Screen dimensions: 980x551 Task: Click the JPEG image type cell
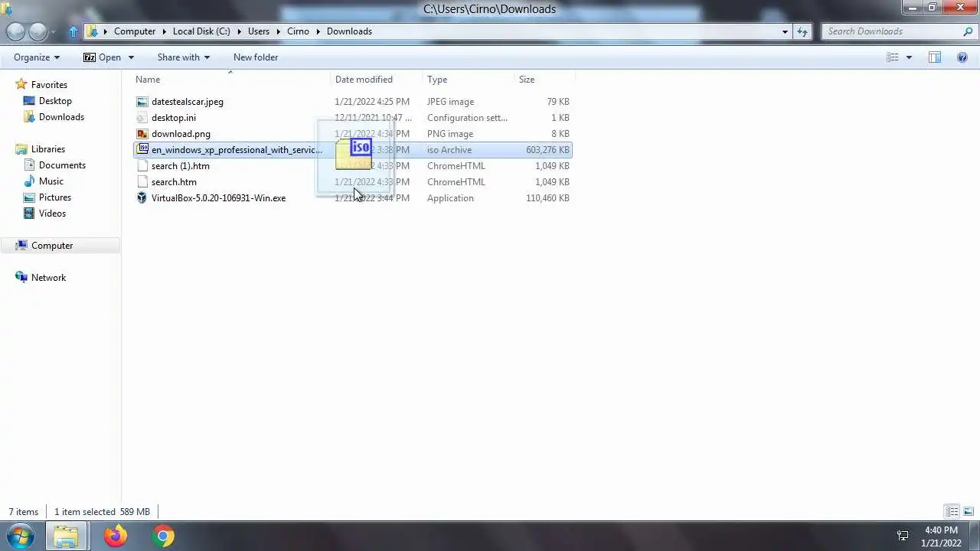[450, 102]
